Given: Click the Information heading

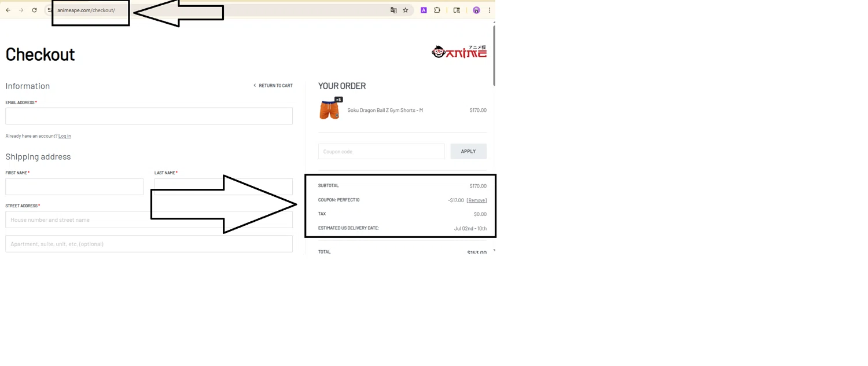Looking at the screenshot, I should click(28, 86).
